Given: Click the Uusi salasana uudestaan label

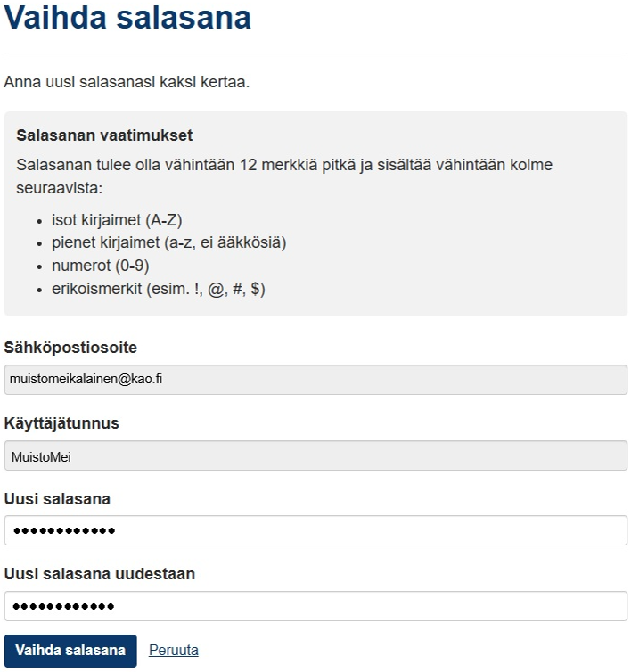Looking at the screenshot, I should pyautogui.click(x=100, y=574).
